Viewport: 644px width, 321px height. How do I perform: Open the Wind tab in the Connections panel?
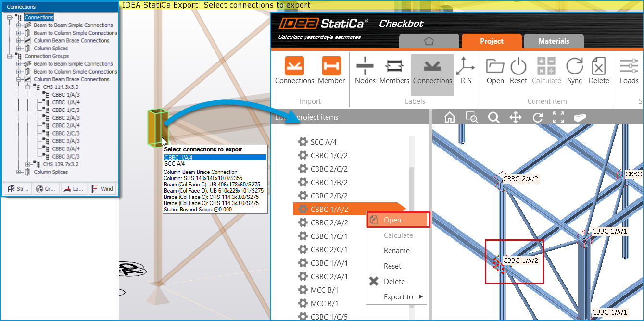pos(102,189)
